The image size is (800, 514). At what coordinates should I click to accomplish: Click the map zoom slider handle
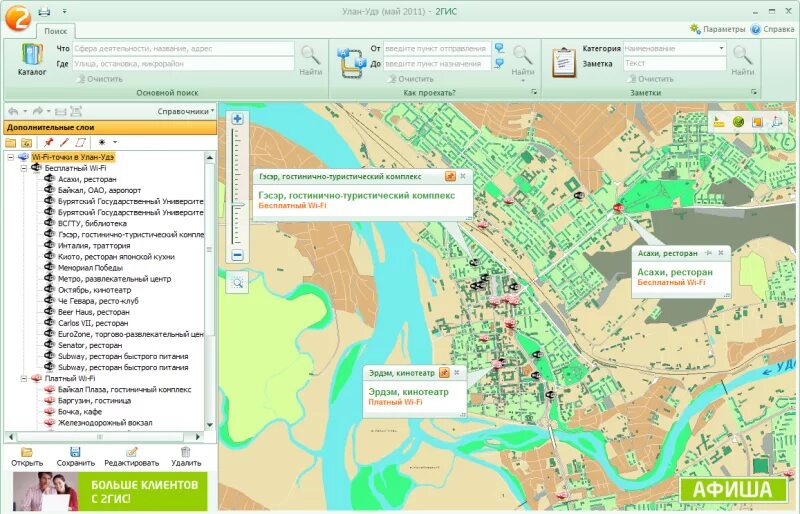coord(238,205)
